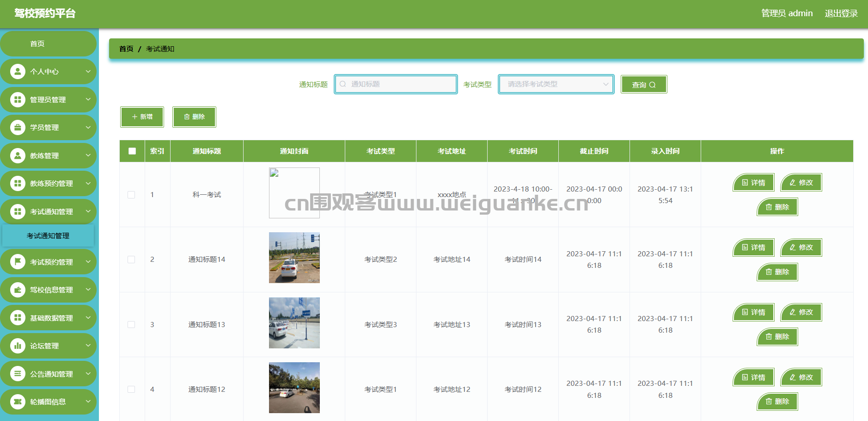The width and height of the screenshot is (868, 421).
Task: Expand the 教练预约管理 menu chevron
Action: coord(88,183)
